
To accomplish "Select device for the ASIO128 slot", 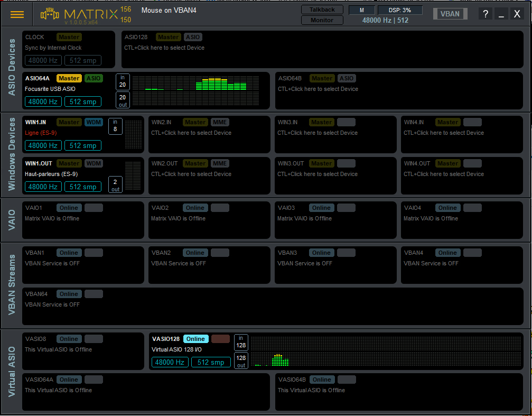I will 164,48.
